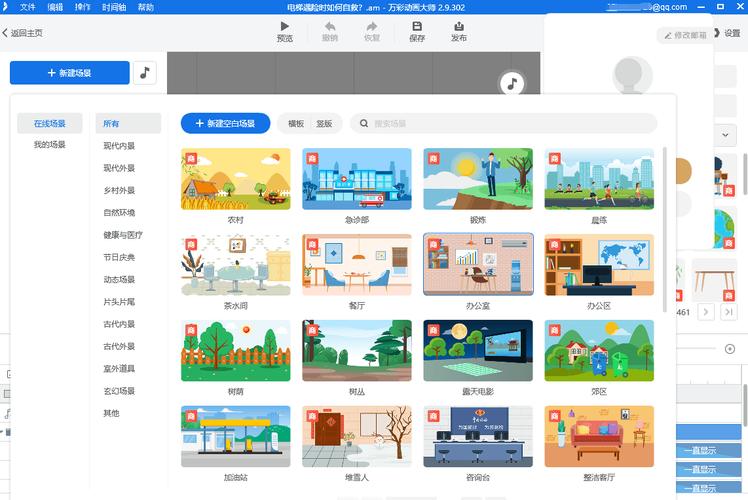Viewport: 748px width, 500px height.
Task: Click music note button beside 新建场景
Action: tap(145, 73)
